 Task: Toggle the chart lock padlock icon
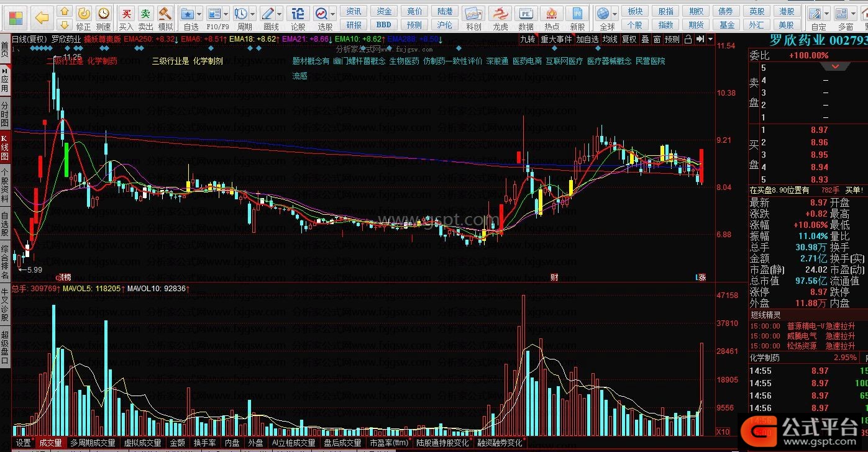click(x=688, y=38)
